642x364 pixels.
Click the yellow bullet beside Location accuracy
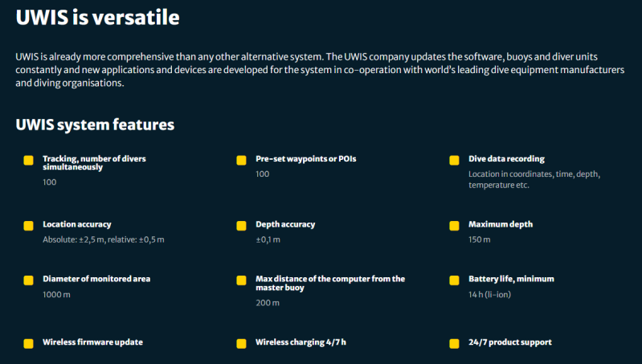(x=28, y=226)
